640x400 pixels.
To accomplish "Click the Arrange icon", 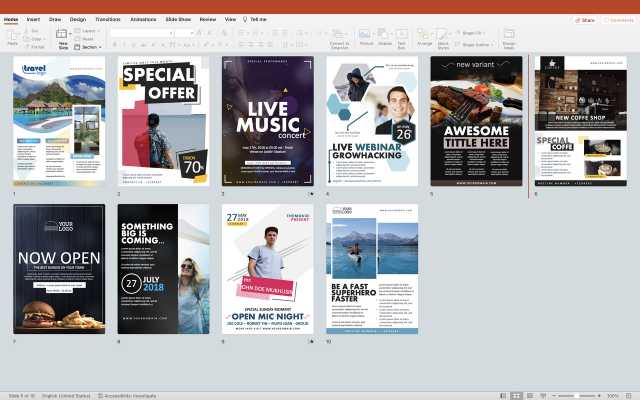I will click(x=425, y=36).
